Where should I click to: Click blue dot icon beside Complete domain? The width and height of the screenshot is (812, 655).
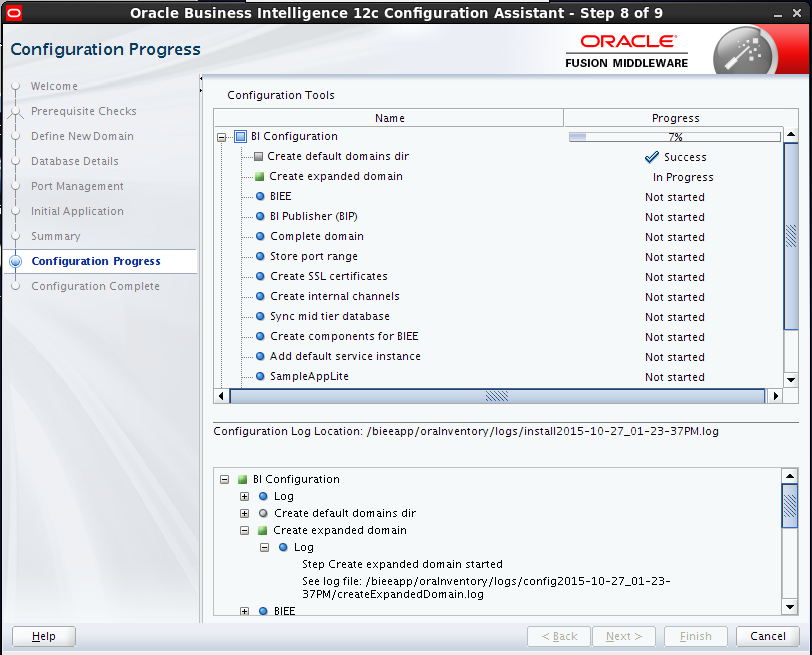coord(260,236)
